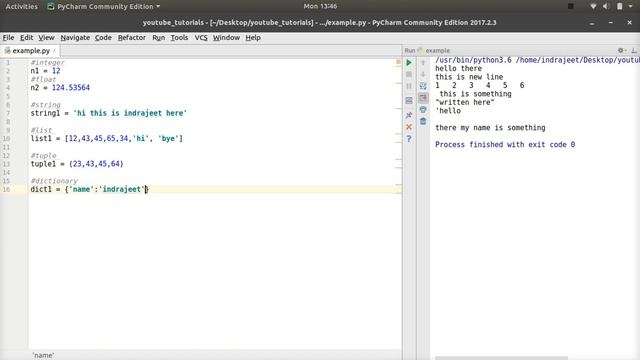Click on the n2 = 124.53564 line

[60, 88]
